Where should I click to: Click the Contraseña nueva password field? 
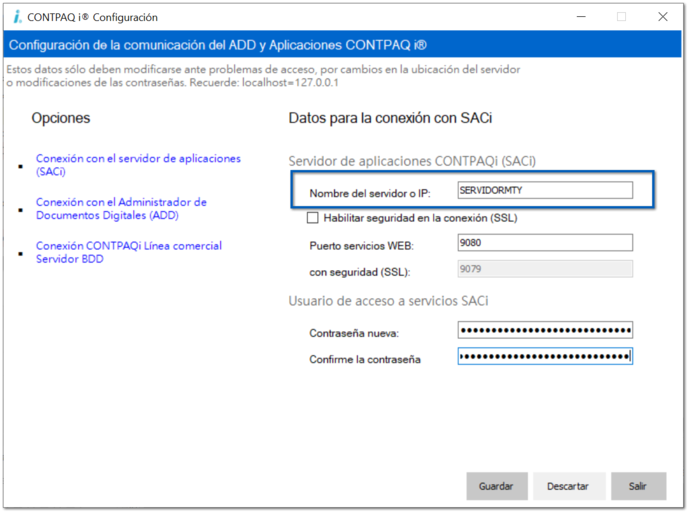coord(545,330)
